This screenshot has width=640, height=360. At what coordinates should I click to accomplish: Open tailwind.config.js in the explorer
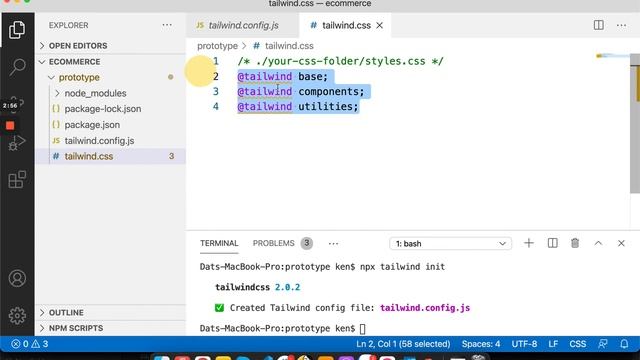click(110, 141)
